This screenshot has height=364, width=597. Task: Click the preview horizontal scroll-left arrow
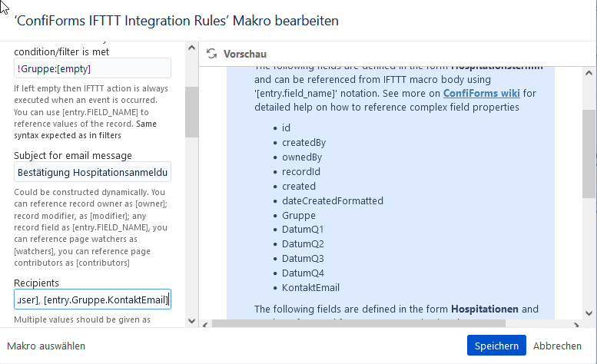coord(205,323)
